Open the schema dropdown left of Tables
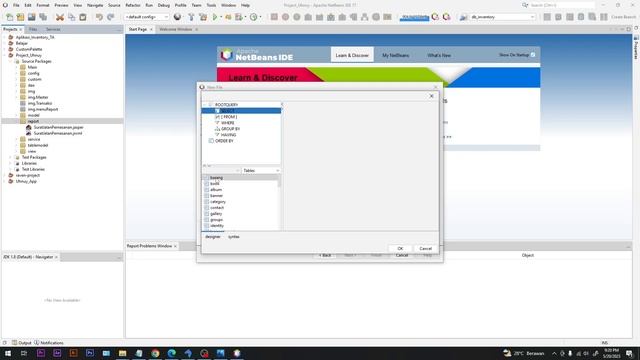This screenshot has height=360, width=640. 221,171
